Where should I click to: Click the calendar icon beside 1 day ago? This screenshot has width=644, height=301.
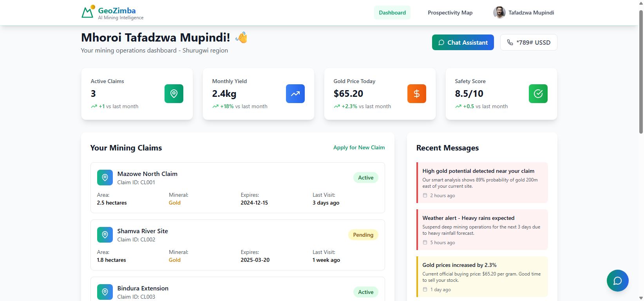point(425,289)
